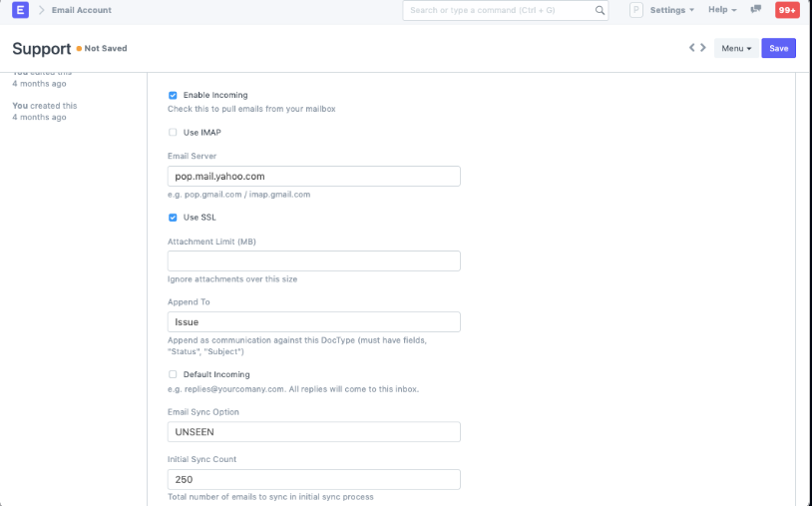Open the 99+ notifications badge

787,10
